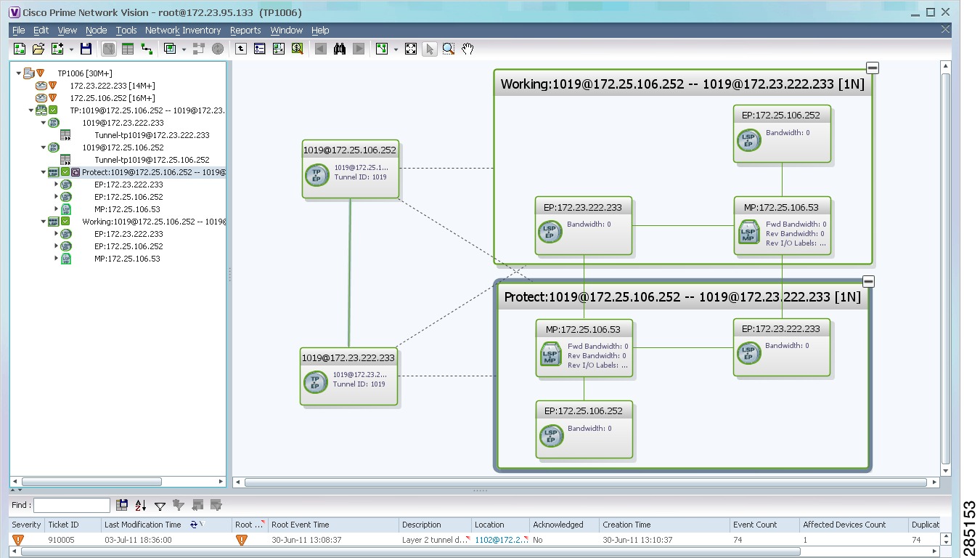Viewport: 980px width, 558px height.
Task: Click the Filter funnel icon
Action: click(160, 505)
